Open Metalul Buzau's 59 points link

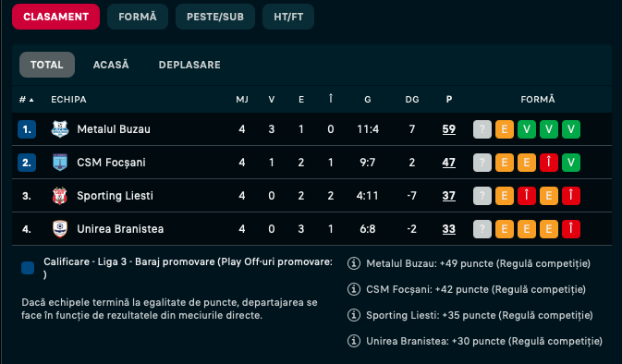[448, 129]
